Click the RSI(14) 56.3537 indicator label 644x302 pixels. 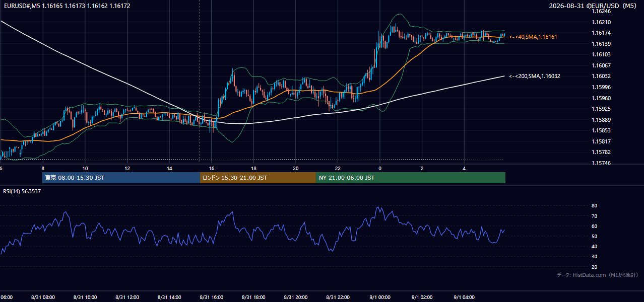(x=22, y=191)
